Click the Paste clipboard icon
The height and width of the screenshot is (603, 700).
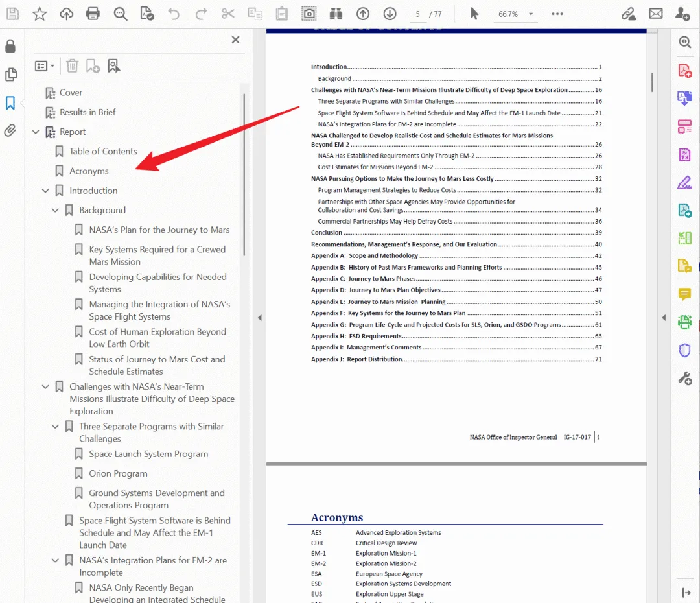click(x=282, y=14)
